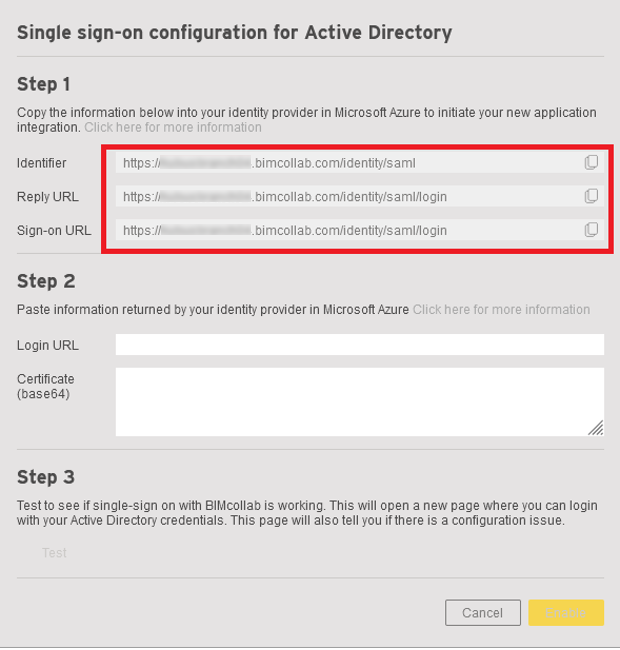Click the Sign-on URL field

pos(359,230)
